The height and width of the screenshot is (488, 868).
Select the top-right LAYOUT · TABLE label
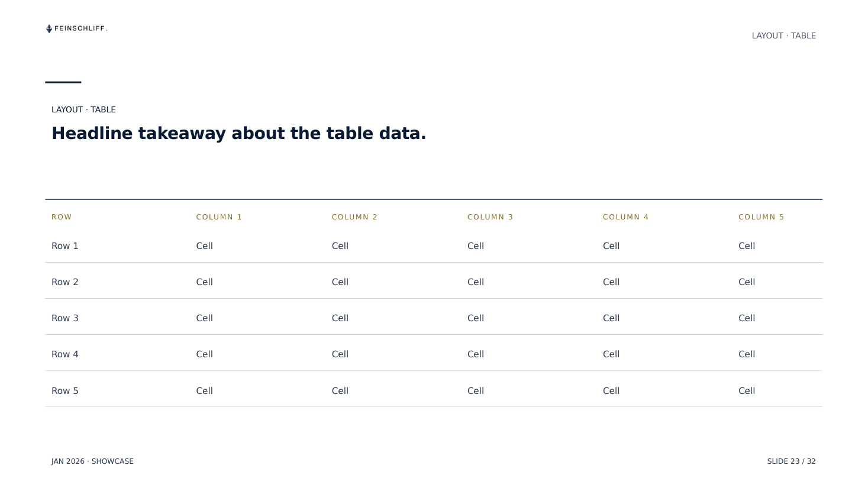pyautogui.click(x=783, y=35)
